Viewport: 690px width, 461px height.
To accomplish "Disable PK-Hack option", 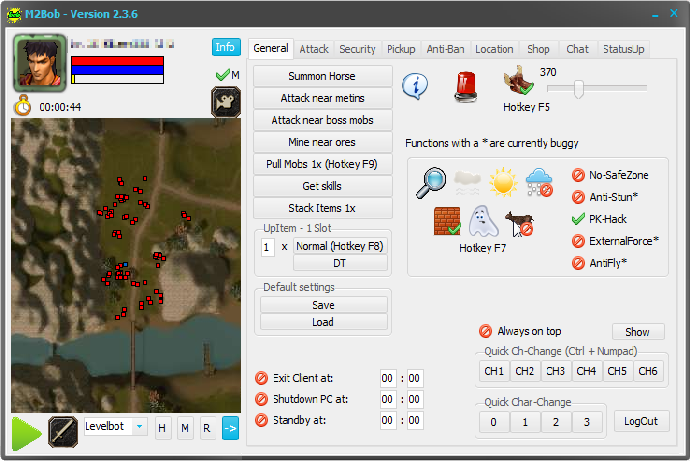I will pos(578,219).
